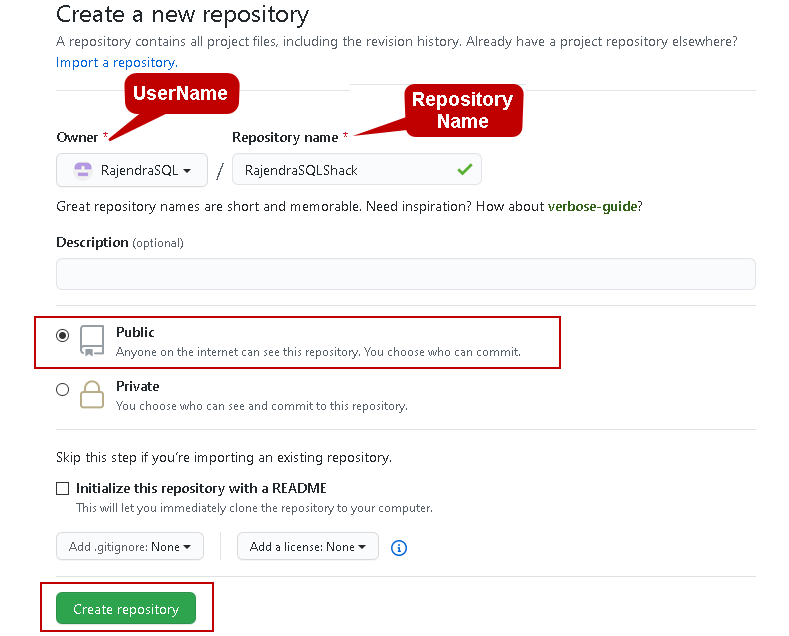Click into the Description input field
Image resolution: width=789 pixels, height=636 pixels.
pyautogui.click(x=405, y=274)
